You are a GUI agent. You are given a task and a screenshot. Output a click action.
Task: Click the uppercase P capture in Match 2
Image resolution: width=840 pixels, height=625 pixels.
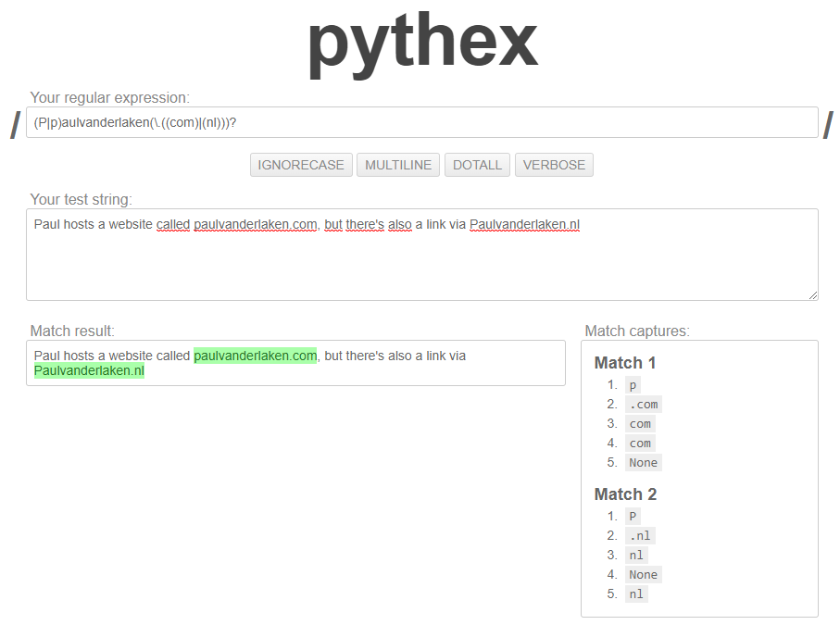tap(633, 517)
